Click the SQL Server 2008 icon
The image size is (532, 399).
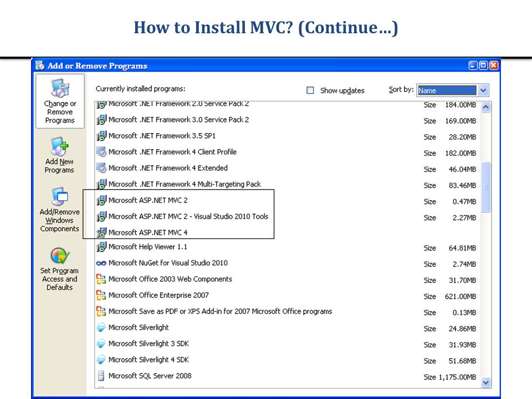101,376
